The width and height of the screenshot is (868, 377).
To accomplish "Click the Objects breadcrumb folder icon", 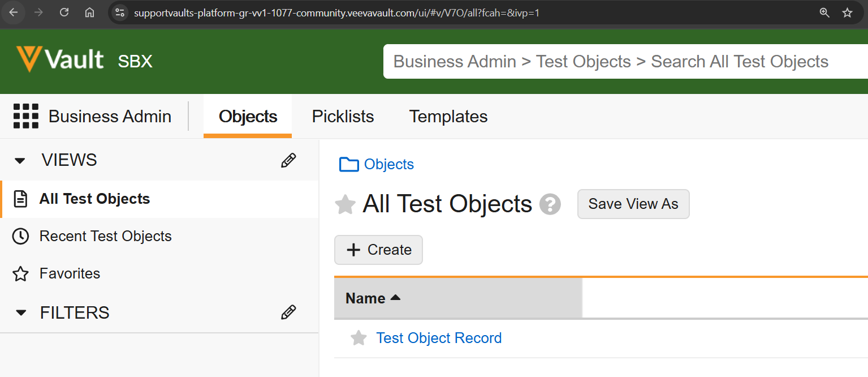I will click(349, 165).
